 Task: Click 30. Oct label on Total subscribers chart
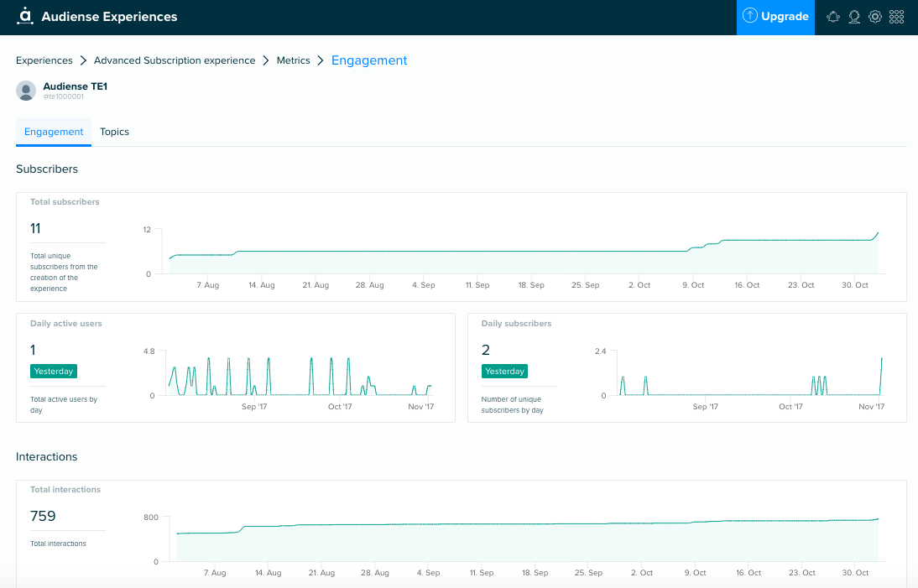point(855,285)
